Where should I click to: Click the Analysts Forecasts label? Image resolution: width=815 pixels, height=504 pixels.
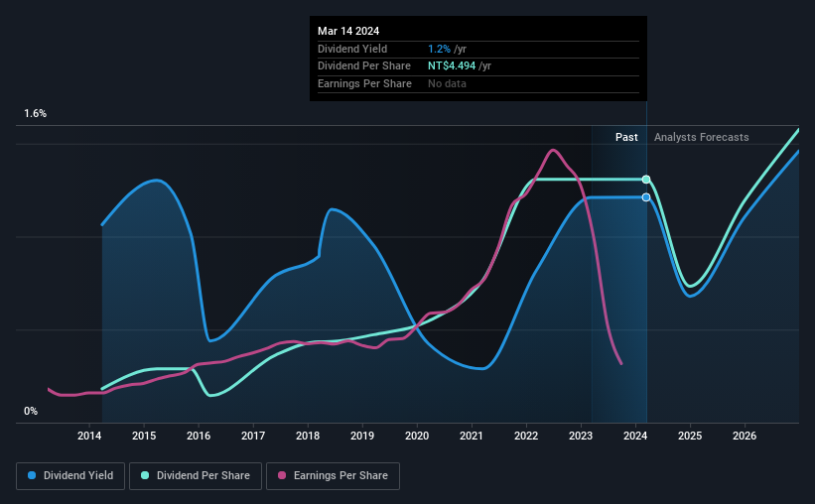click(701, 137)
